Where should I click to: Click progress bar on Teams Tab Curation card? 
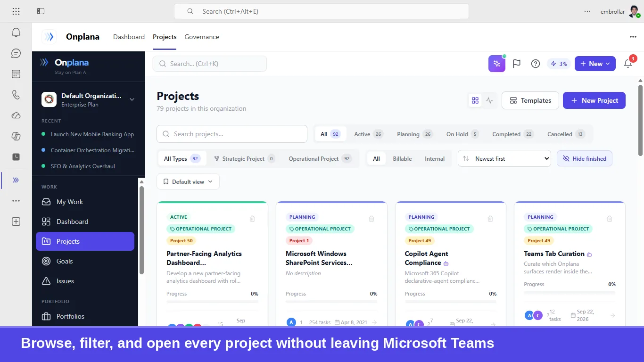point(570,292)
